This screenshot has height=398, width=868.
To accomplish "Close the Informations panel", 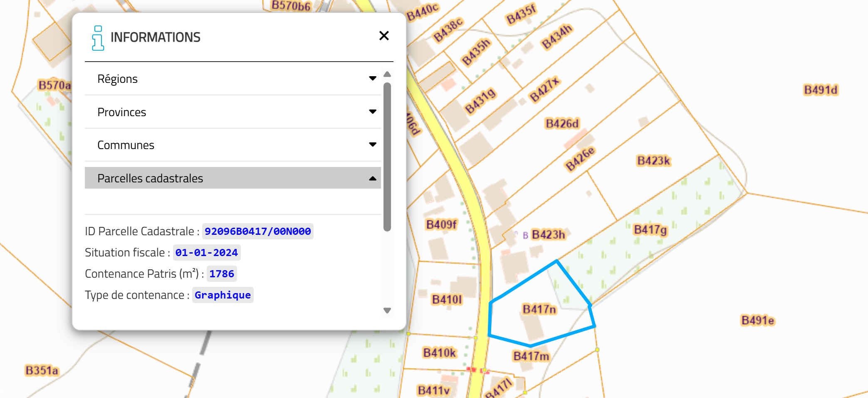I will (x=384, y=36).
